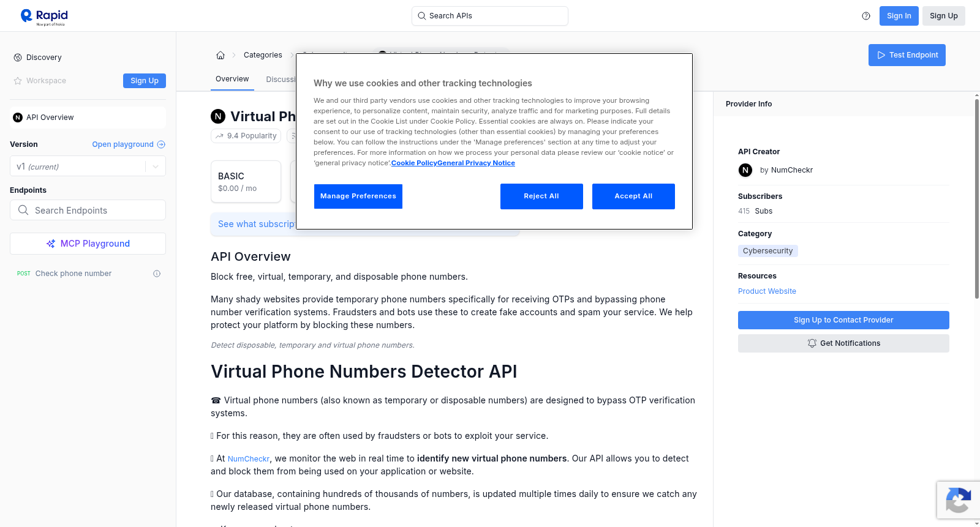Click Sign Up to Contact Provider
The image size is (980, 527).
point(843,320)
